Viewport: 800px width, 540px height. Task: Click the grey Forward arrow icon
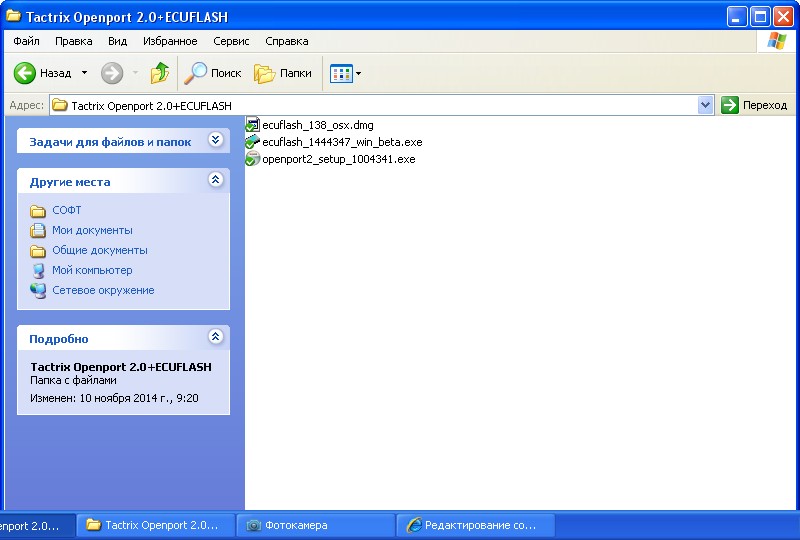point(112,73)
